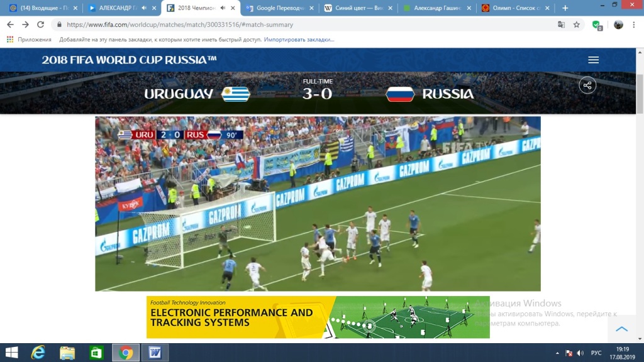Viewport: 644px width, 362px height.
Task: Click the Uruguay flag icon
Action: pos(236,94)
